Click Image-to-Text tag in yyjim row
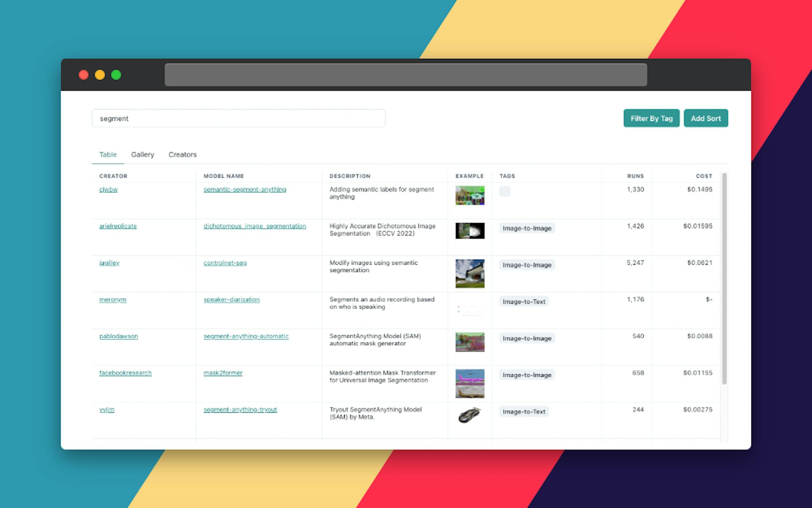Viewport: 812px width, 508px height. point(524,412)
